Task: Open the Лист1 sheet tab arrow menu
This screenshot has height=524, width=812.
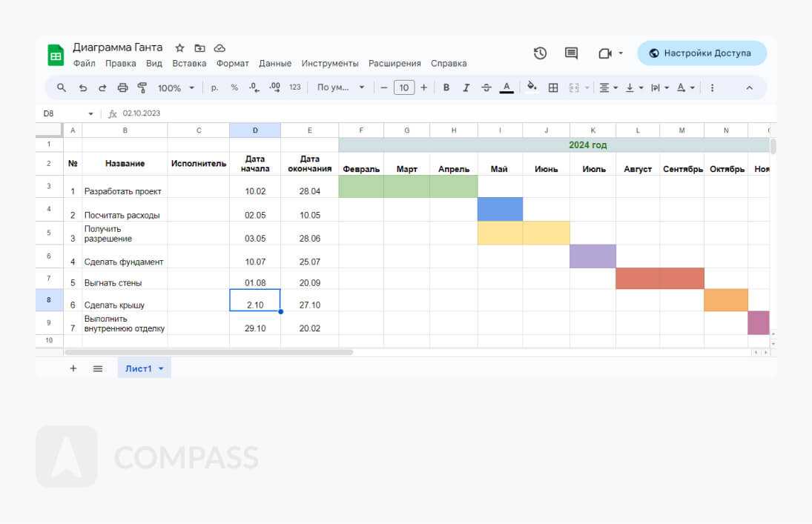Action: (161, 368)
